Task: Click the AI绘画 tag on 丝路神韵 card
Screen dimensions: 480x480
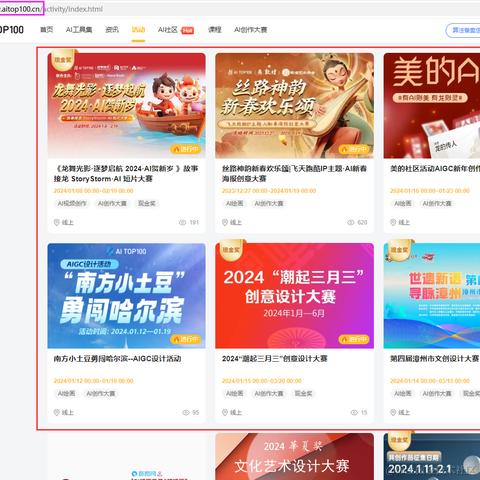Action: tap(235, 203)
